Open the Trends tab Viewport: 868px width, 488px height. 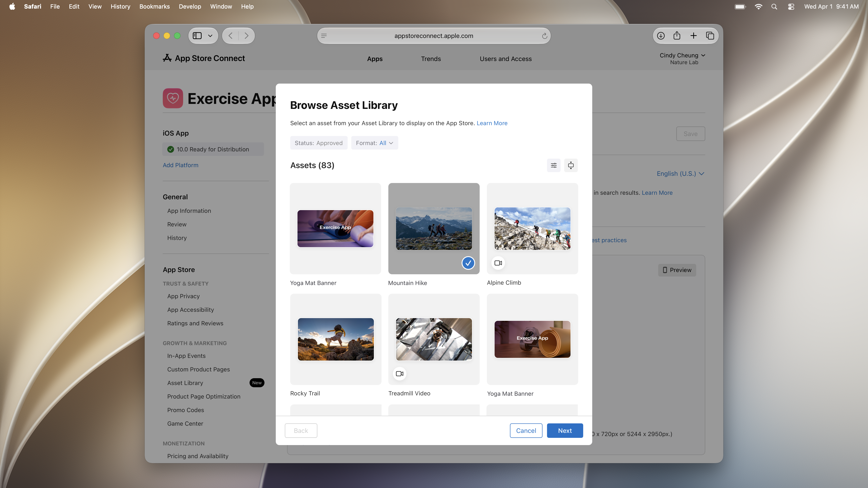tap(431, 59)
